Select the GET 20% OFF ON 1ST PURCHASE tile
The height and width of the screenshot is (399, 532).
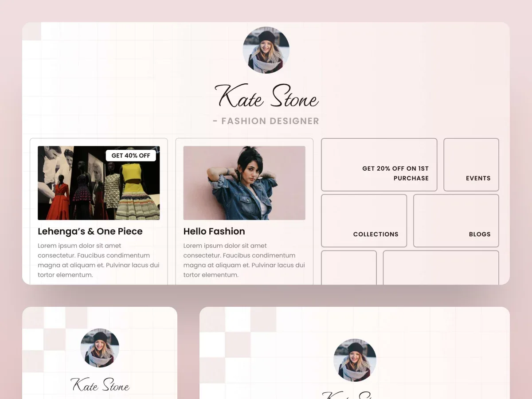(379, 165)
